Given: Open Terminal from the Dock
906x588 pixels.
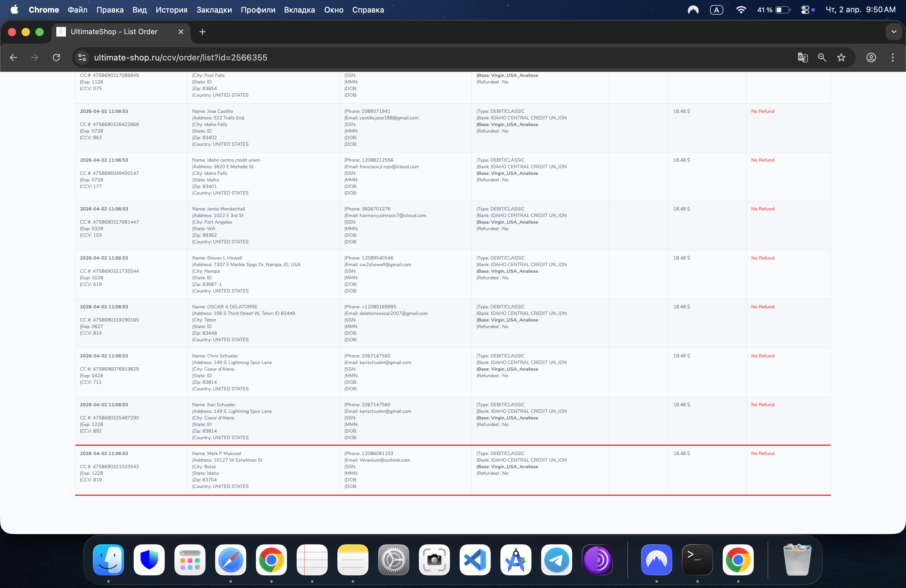Looking at the screenshot, I should [x=697, y=560].
